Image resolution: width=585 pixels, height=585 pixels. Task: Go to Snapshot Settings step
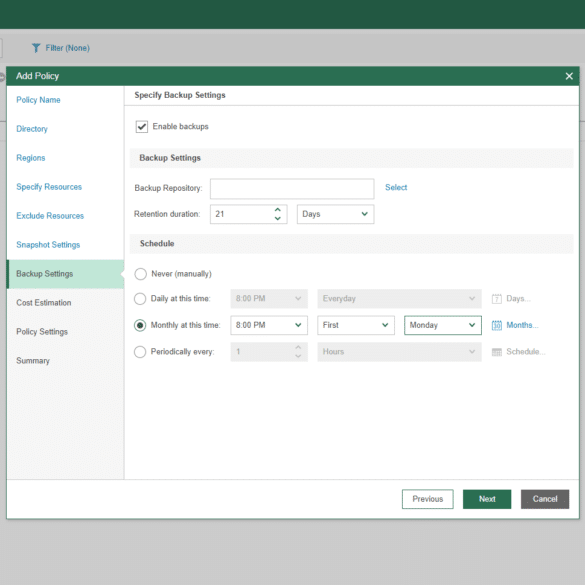tap(48, 245)
